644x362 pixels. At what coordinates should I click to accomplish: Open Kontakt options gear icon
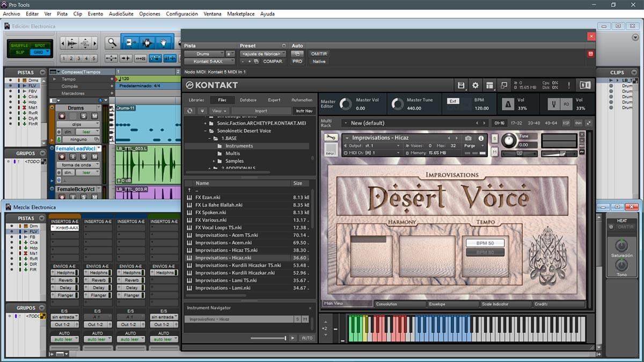475,85
